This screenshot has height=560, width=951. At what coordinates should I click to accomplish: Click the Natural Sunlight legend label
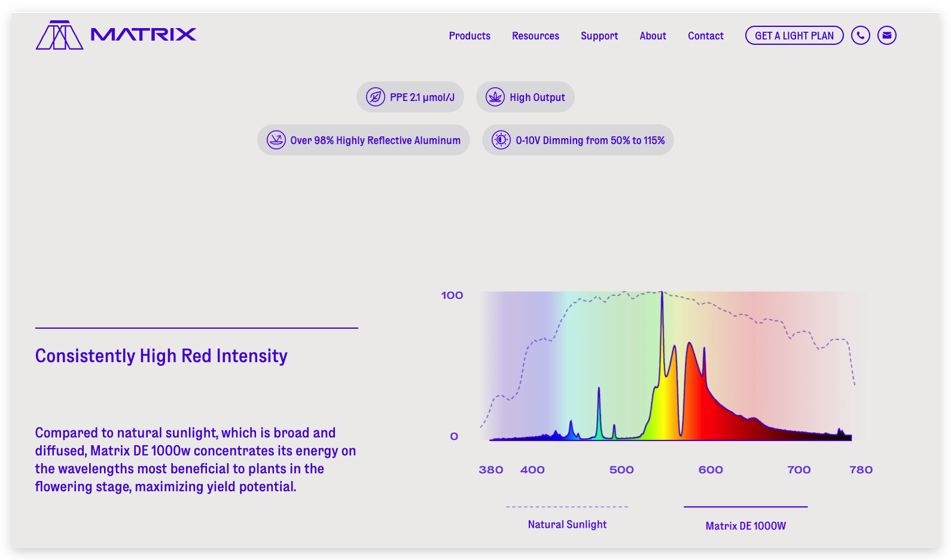(567, 524)
